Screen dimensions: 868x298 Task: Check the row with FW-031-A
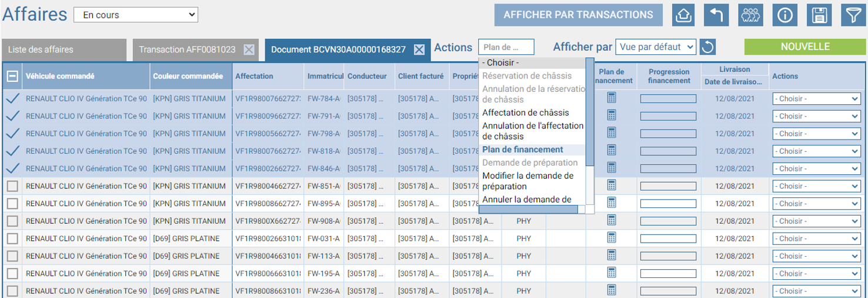[x=12, y=239]
